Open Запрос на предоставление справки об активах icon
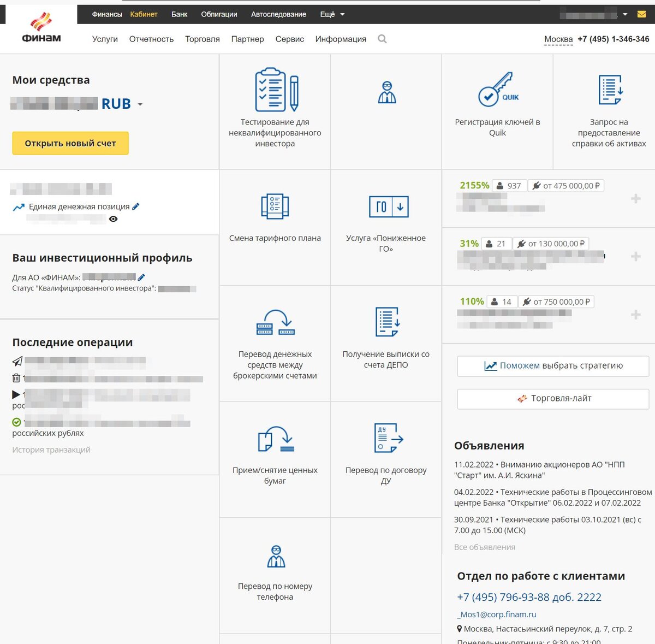 click(610, 90)
